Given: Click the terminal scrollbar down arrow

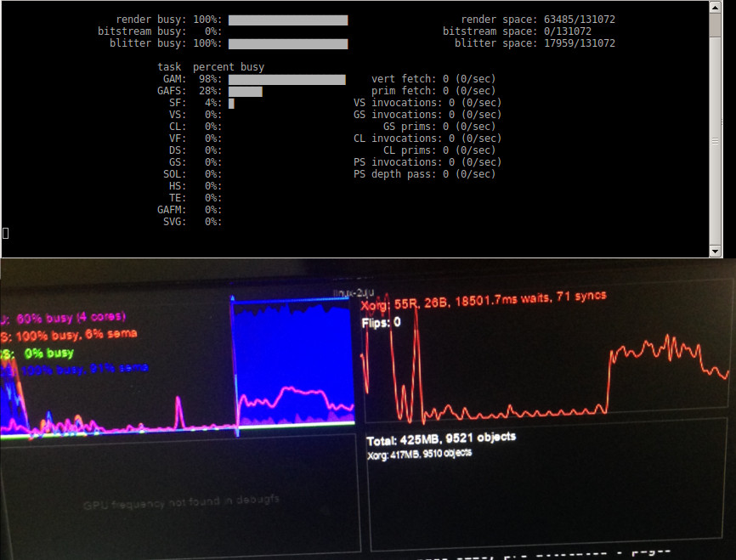Looking at the screenshot, I should [x=716, y=251].
